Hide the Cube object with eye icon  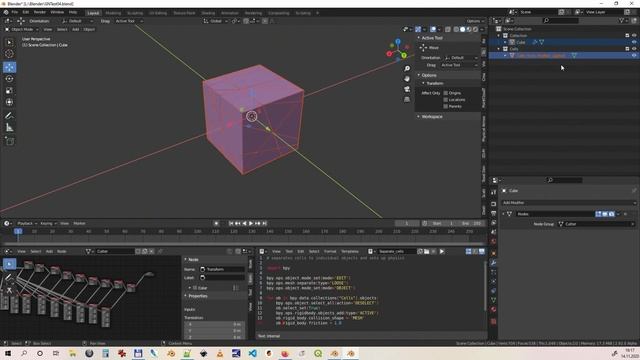(634, 42)
